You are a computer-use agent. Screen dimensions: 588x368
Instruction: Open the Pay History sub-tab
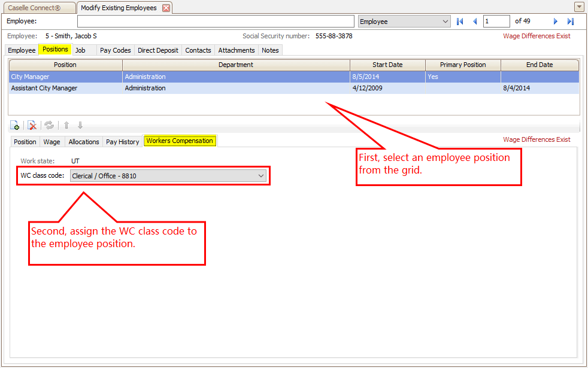coord(122,142)
